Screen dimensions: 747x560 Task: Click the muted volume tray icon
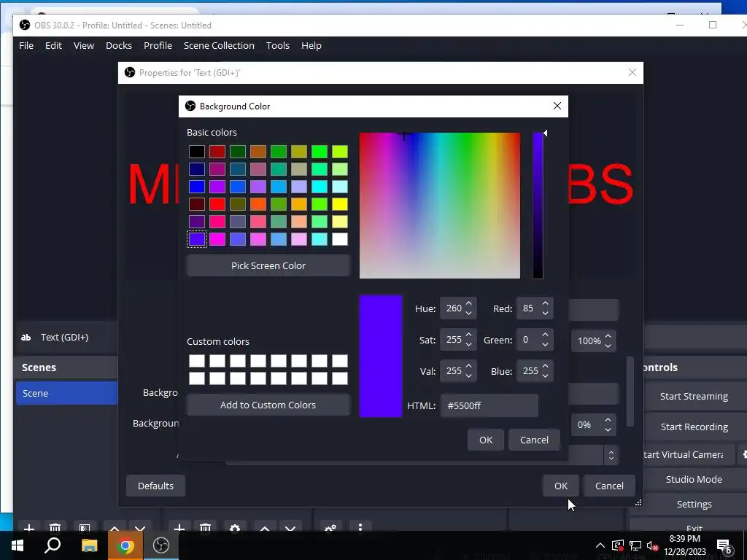[x=653, y=545]
